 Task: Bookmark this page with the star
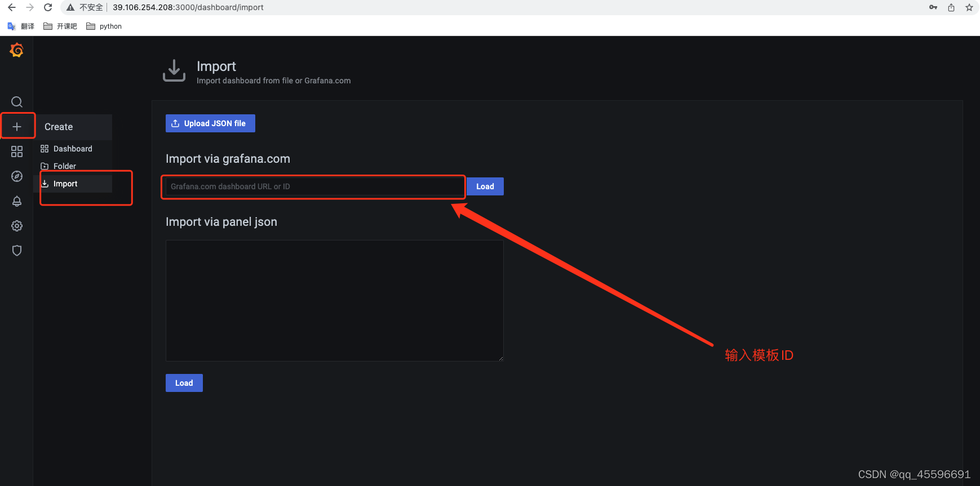969,7
